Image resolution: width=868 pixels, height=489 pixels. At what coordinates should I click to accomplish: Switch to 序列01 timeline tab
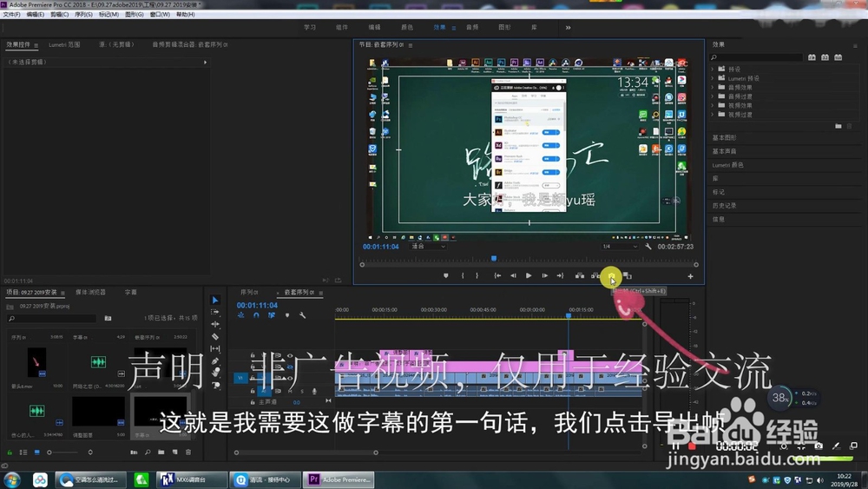[249, 292]
